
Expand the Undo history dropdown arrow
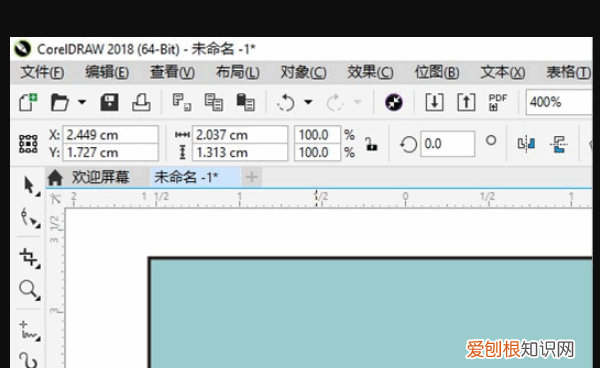coord(308,102)
